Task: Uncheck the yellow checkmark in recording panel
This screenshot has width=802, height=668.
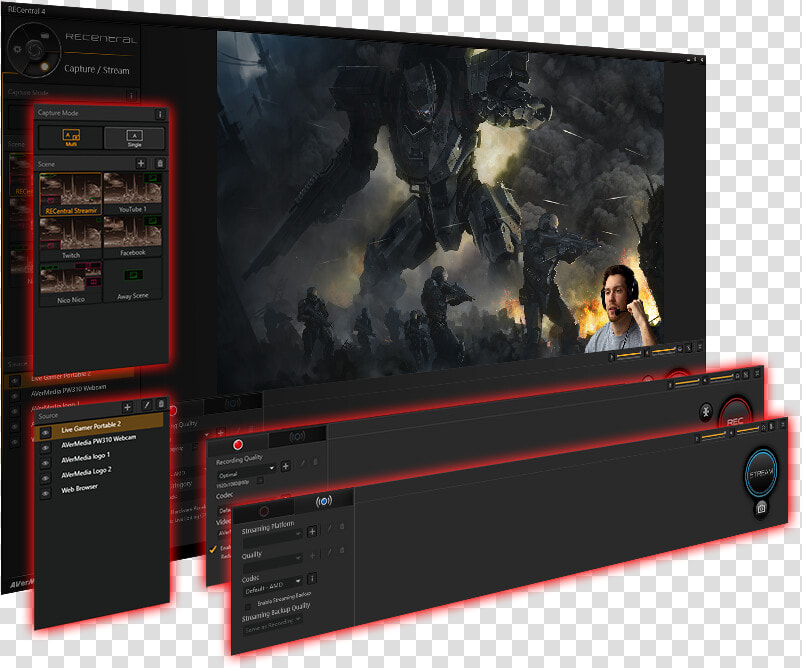Action: (213, 549)
